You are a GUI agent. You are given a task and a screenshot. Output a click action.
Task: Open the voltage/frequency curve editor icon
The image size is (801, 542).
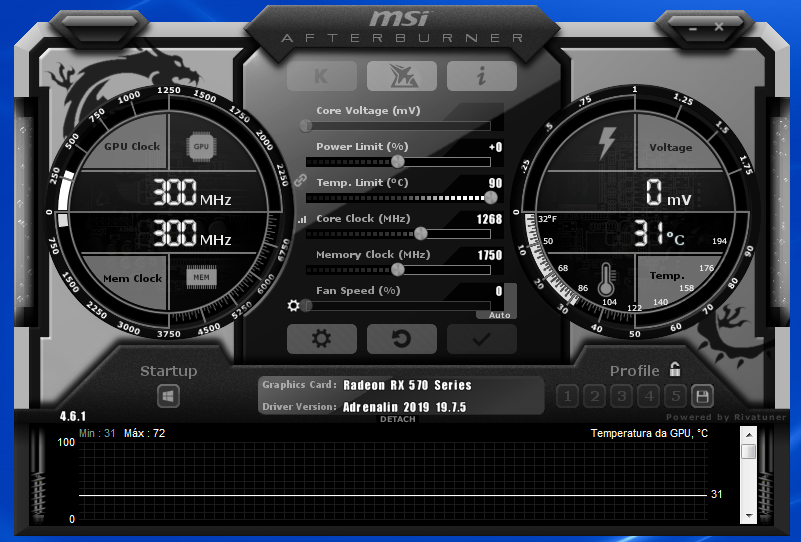coord(302,220)
